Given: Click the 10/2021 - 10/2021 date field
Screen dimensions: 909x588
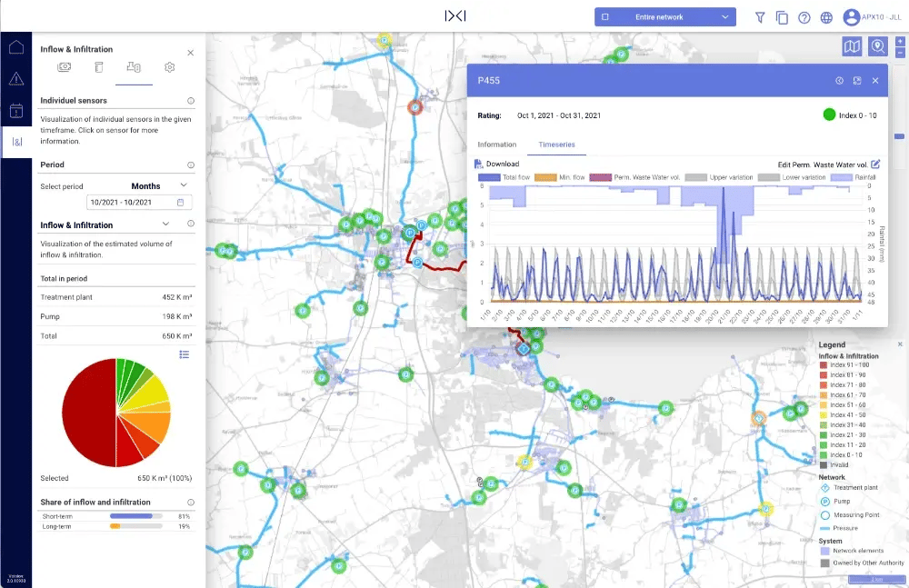Looking at the screenshot, I should click(x=139, y=203).
